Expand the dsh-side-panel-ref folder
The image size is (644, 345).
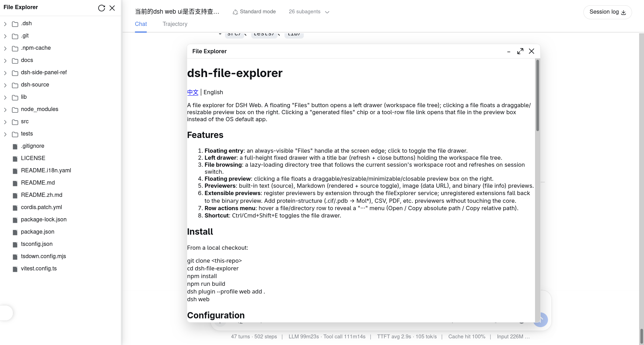click(x=5, y=73)
